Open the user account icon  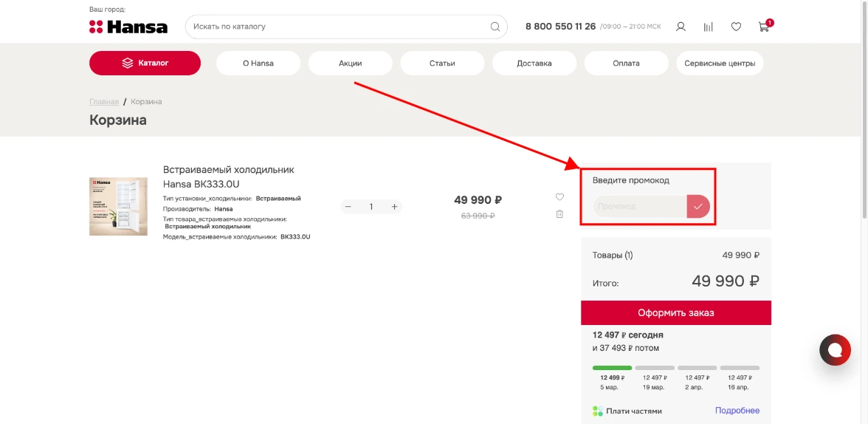pyautogui.click(x=681, y=27)
